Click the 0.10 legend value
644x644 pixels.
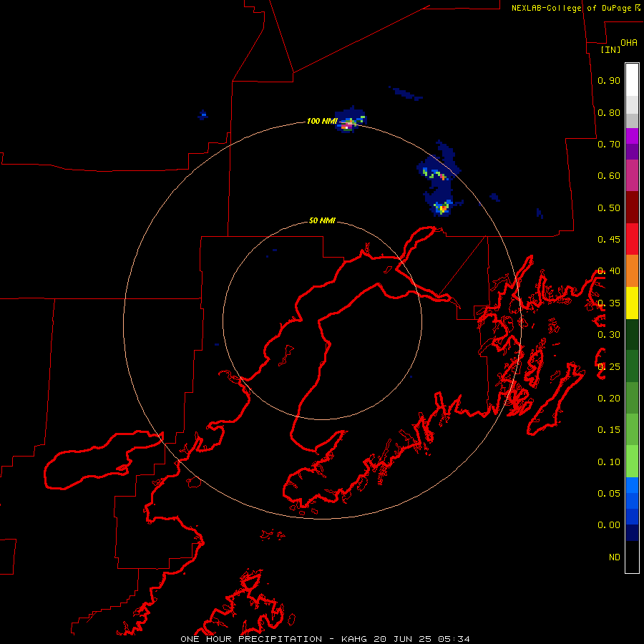(x=609, y=462)
